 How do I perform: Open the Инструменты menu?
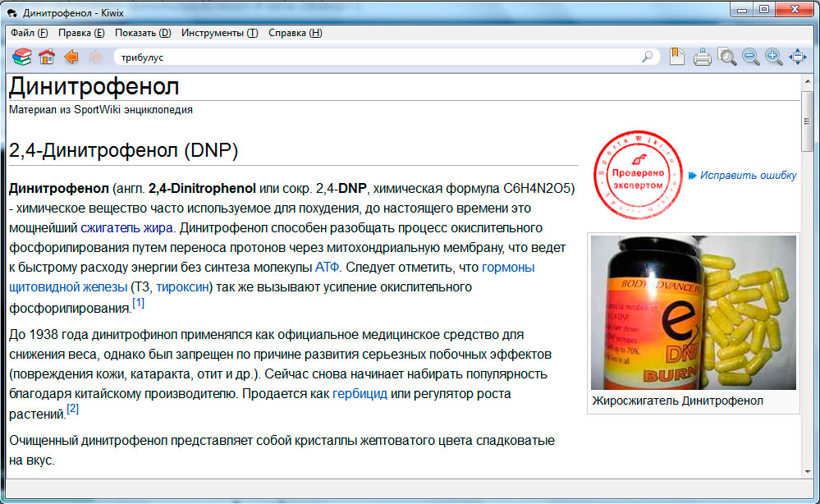[219, 33]
